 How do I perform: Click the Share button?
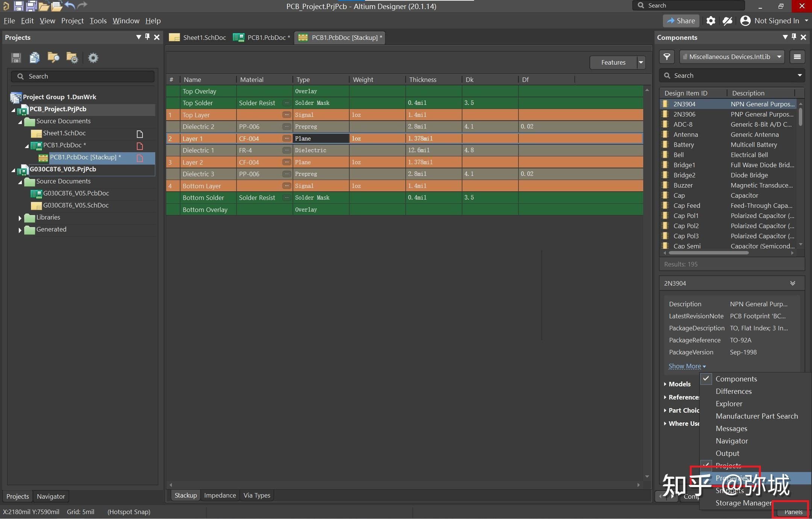(680, 21)
